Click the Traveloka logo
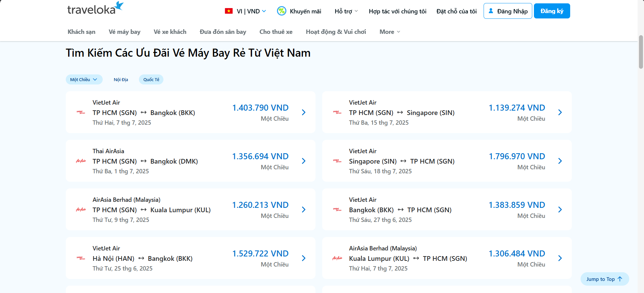Viewport: 644px width, 293px height. click(x=95, y=8)
